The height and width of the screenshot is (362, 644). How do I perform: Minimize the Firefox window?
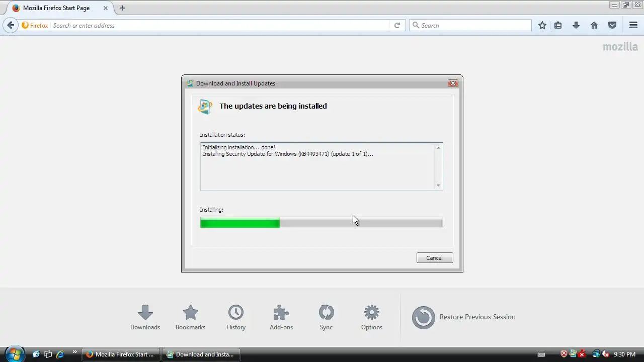tap(615, 5)
